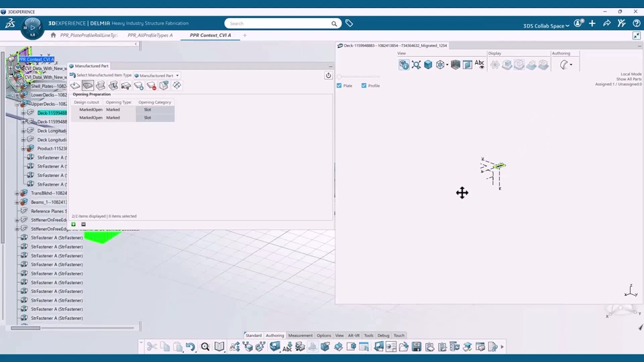Select LowerDecks tree item
The image size is (644, 362).
click(x=48, y=95)
